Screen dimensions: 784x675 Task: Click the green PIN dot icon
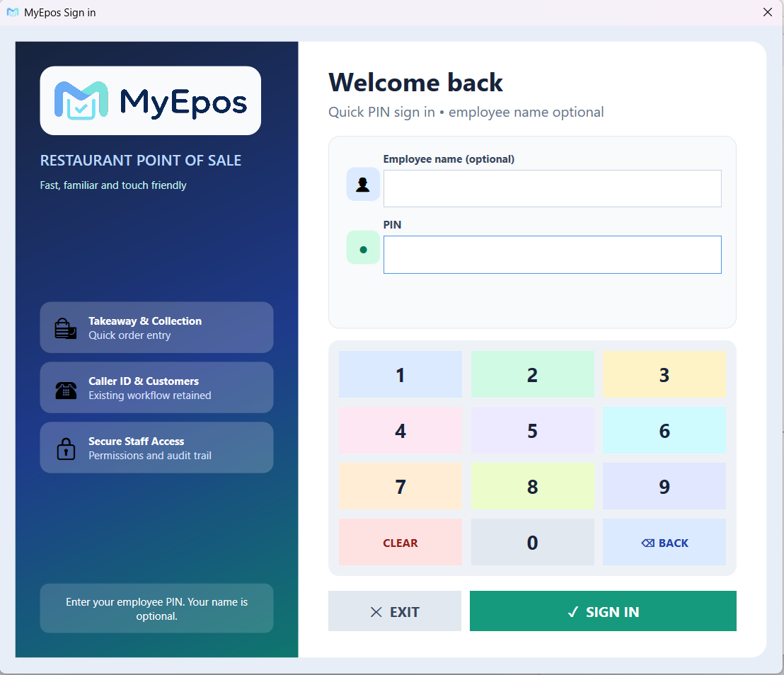pos(363,248)
